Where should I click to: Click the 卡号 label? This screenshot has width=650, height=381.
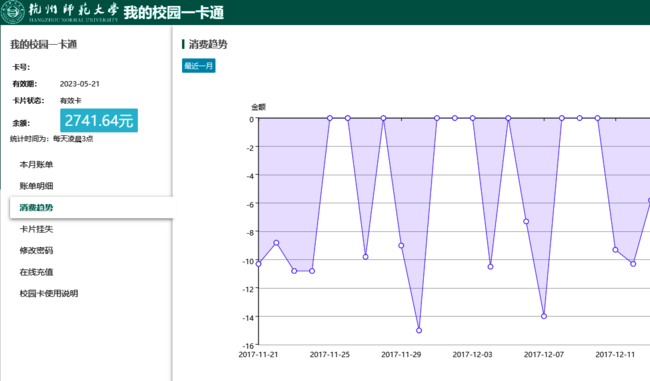click(21, 67)
